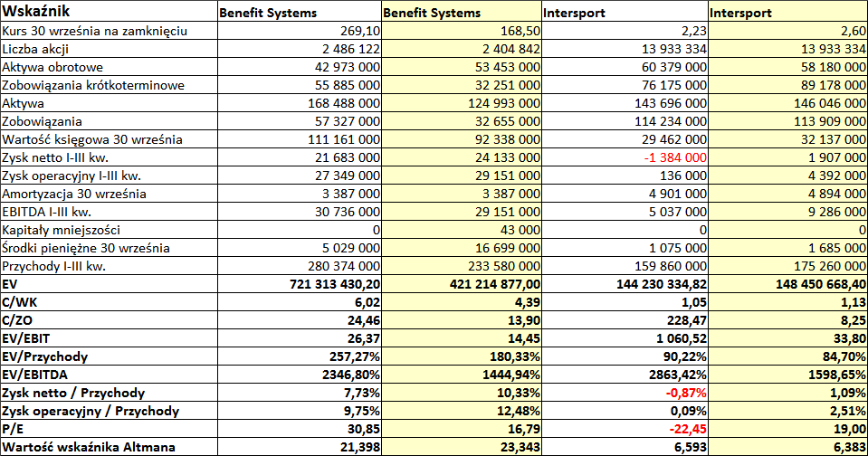Click the cell showing 721 313 430,20
This screenshot has height=456, width=868.
point(300,284)
